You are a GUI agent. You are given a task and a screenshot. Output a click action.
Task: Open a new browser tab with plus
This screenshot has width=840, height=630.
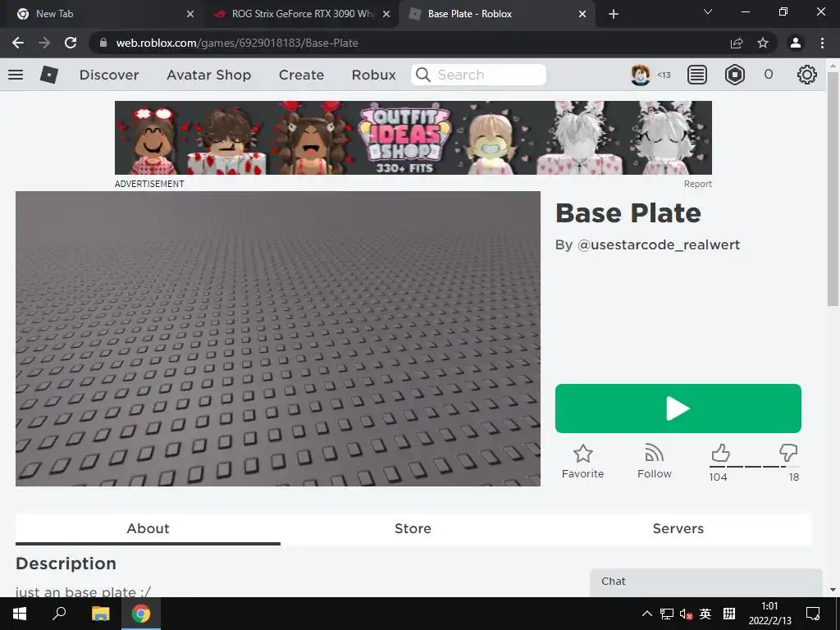click(614, 14)
